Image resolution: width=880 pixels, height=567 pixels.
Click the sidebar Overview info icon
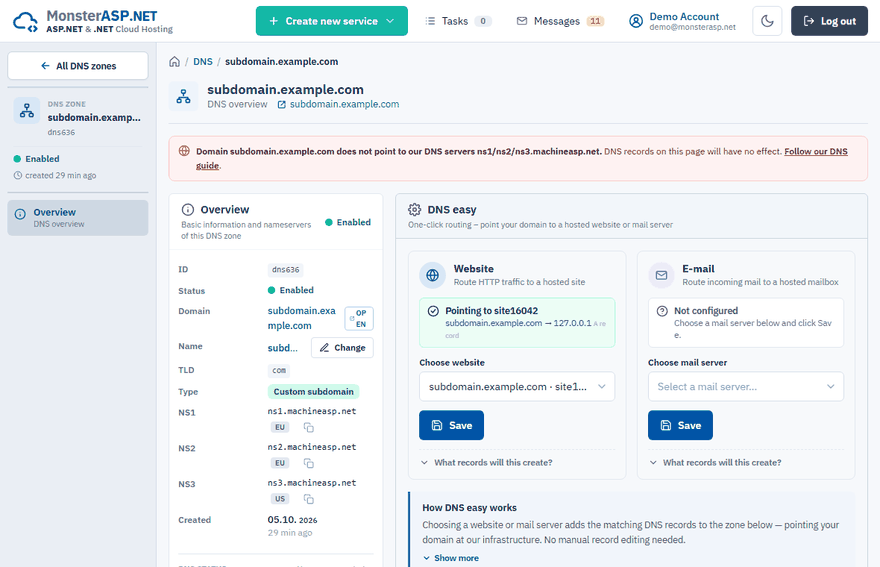pyautogui.click(x=20, y=214)
